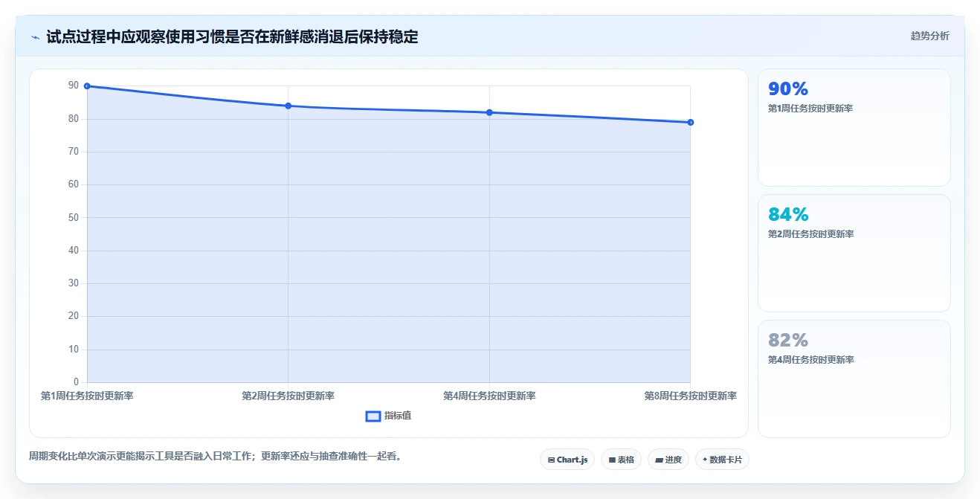This screenshot has height=499, width=980.
Task: Click x-axis label 第1周任务按时更新率
Action: pos(87,396)
